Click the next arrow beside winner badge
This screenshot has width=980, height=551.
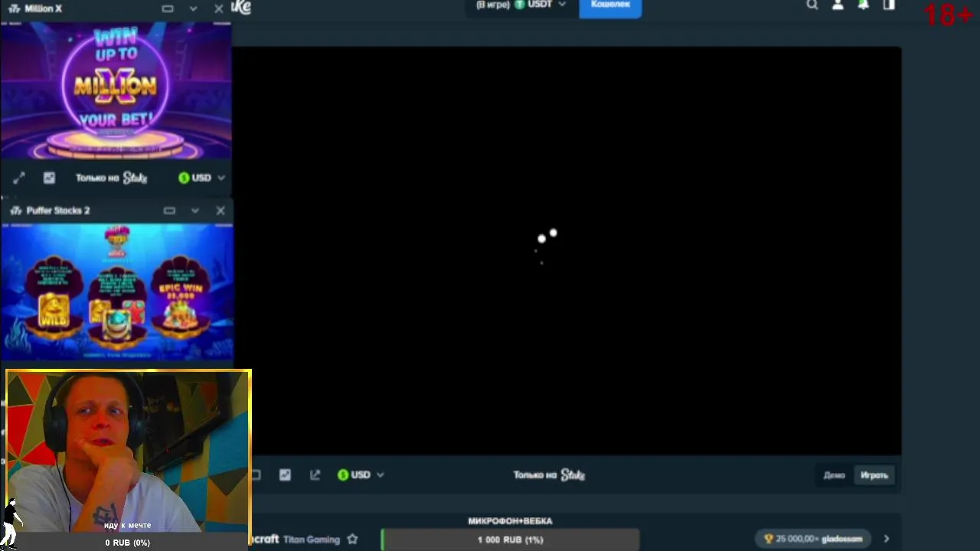[887, 539]
